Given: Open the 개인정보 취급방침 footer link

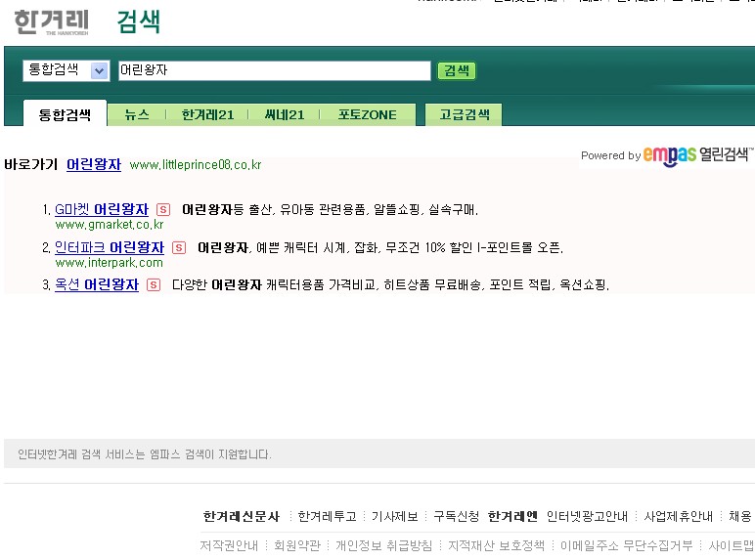Looking at the screenshot, I should tap(383, 545).
